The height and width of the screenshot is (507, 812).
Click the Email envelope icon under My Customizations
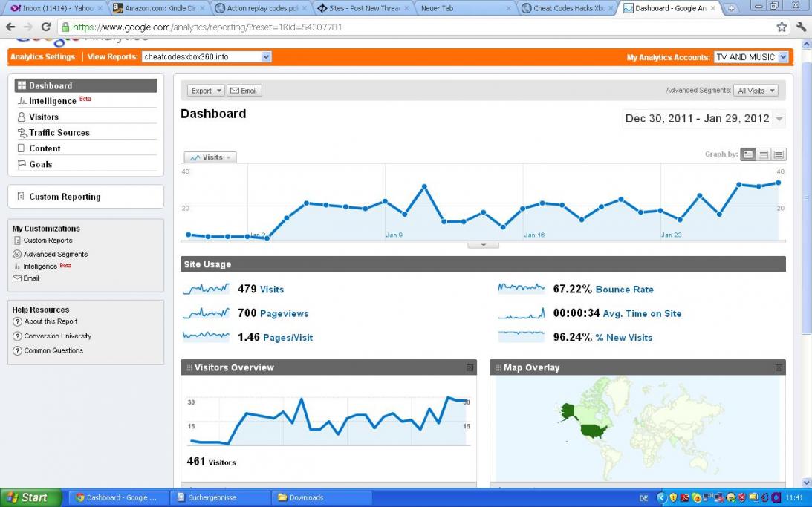pos(17,278)
